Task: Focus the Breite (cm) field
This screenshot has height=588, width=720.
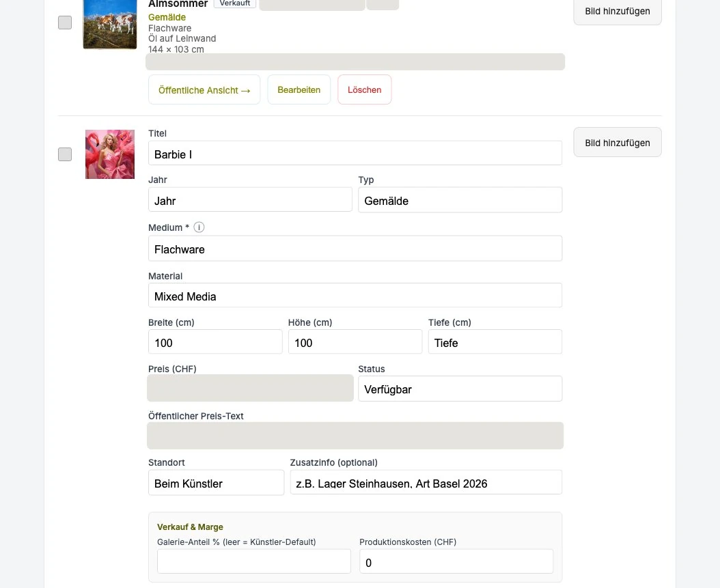Action: click(215, 342)
